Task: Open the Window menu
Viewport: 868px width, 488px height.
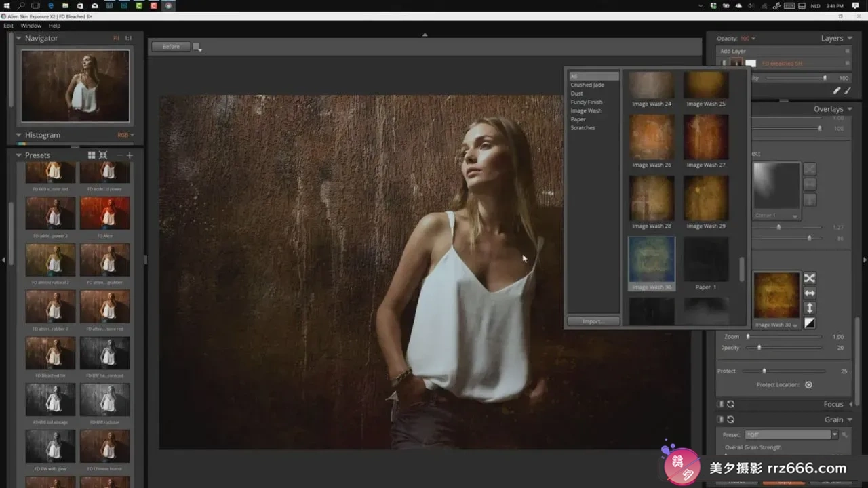Action: tap(31, 26)
